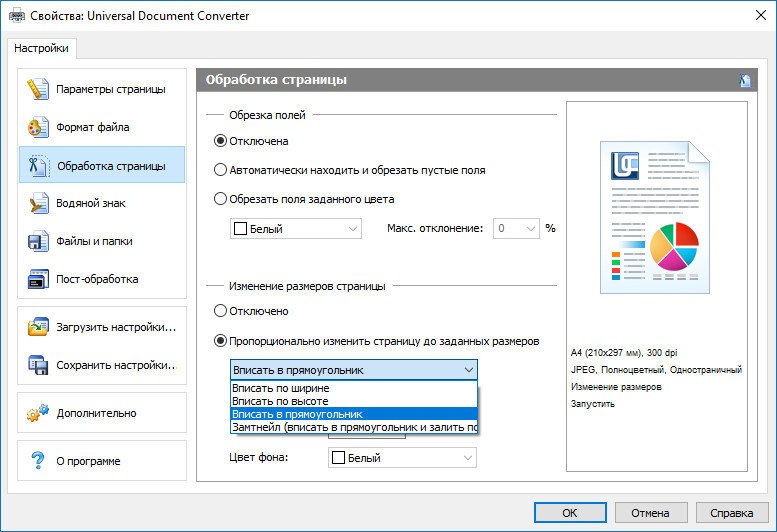Click white swatch in Цвет фона combo
Viewport: 777px width, 532px height.
[338, 458]
